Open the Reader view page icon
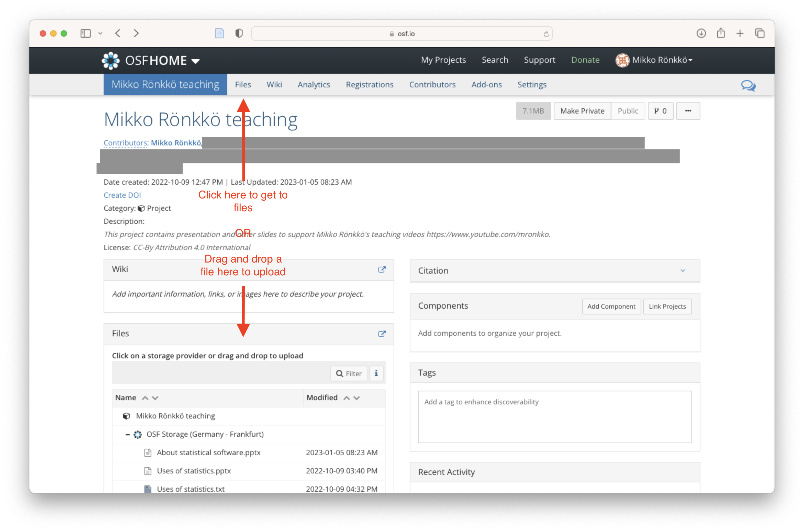 pos(220,33)
